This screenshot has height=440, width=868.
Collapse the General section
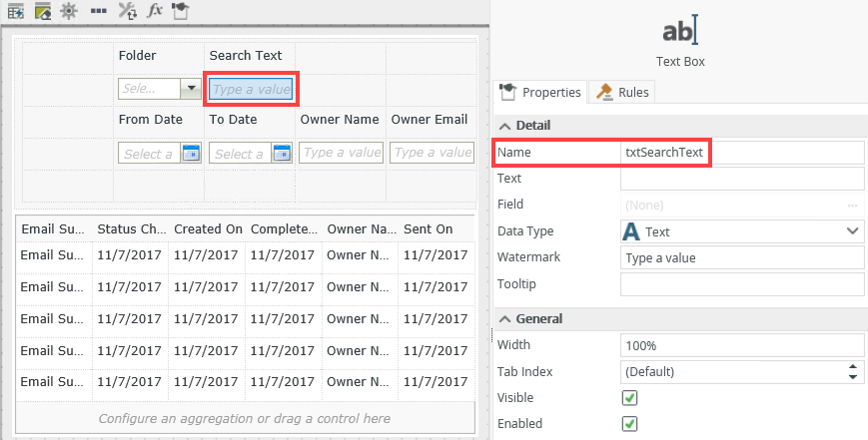tap(504, 319)
